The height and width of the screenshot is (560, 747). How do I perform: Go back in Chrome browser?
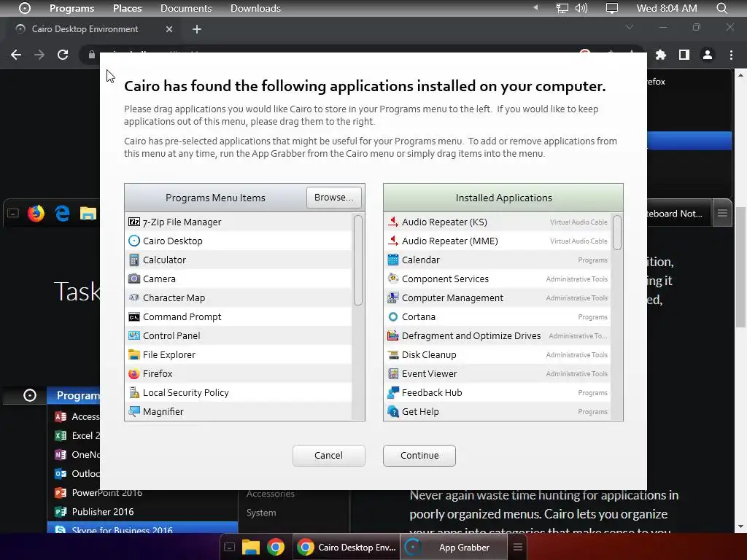[16, 55]
